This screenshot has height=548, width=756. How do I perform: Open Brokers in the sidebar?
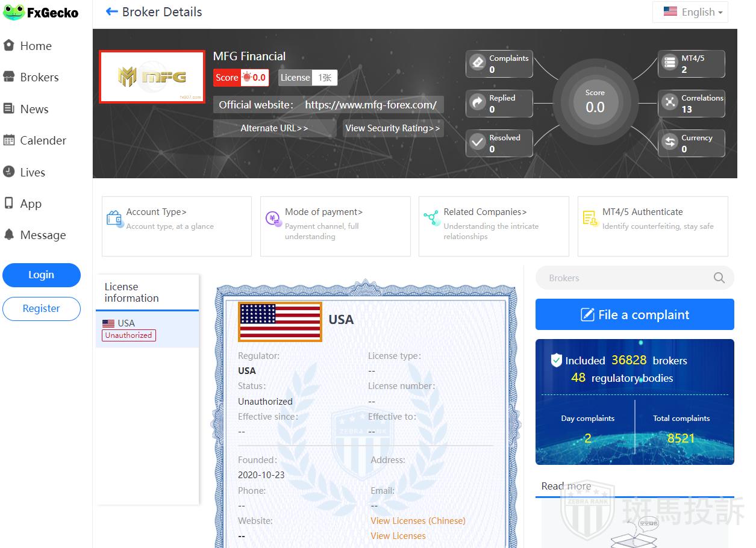(x=39, y=77)
